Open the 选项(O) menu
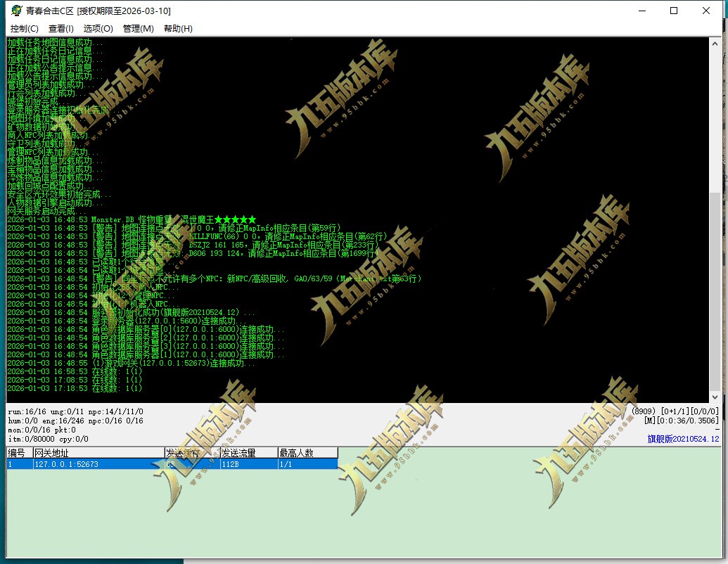Image resolution: width=728 pixels, height=564 pixels. point(98,29)
